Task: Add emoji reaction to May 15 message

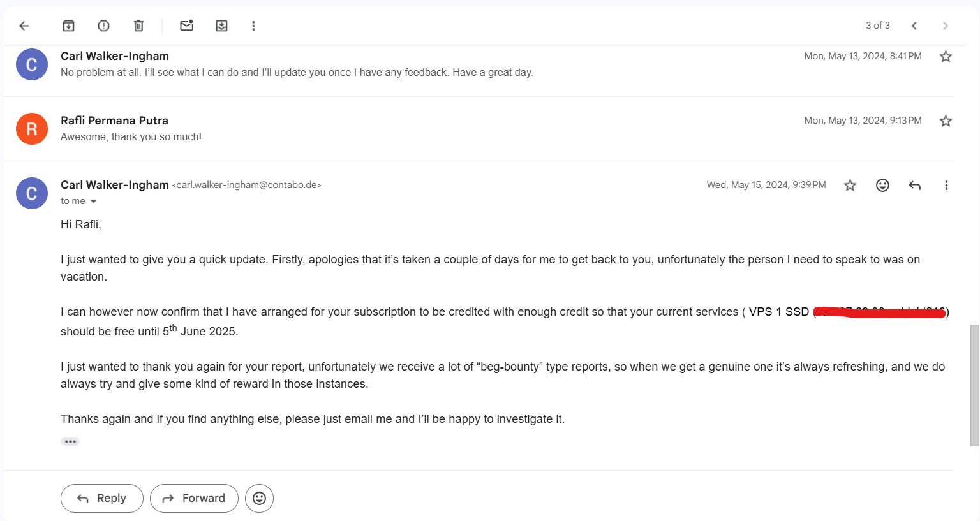Action: pyautogui.click(x=882, y=186)
